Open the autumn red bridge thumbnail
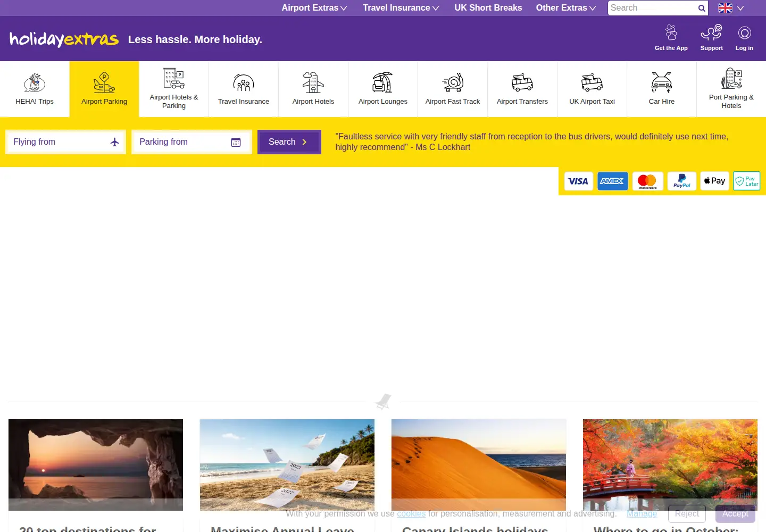Image resolution: width=766 pixels, height=532 pixels. tap(670, 465)
